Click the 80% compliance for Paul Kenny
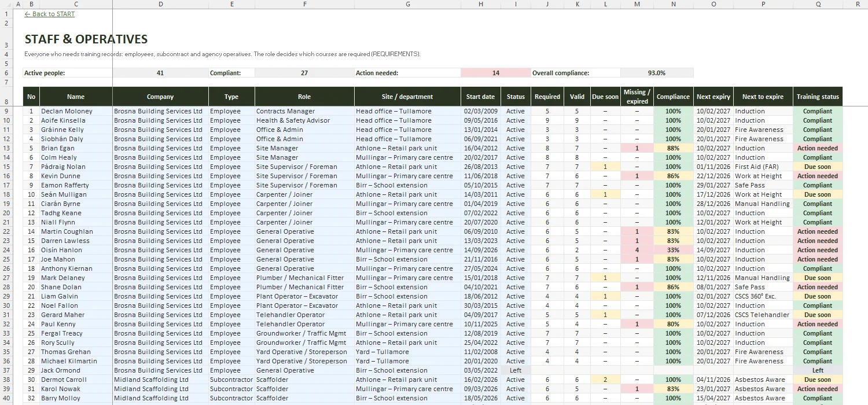This screenshot has width=868, height=405. click(x=673, y=324)
